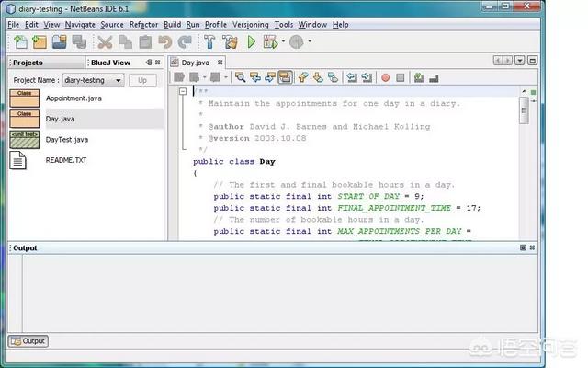Open the Debug Main Project dropdown arrow
This screenshot has height=368, width=588.
tap(283, 41)
